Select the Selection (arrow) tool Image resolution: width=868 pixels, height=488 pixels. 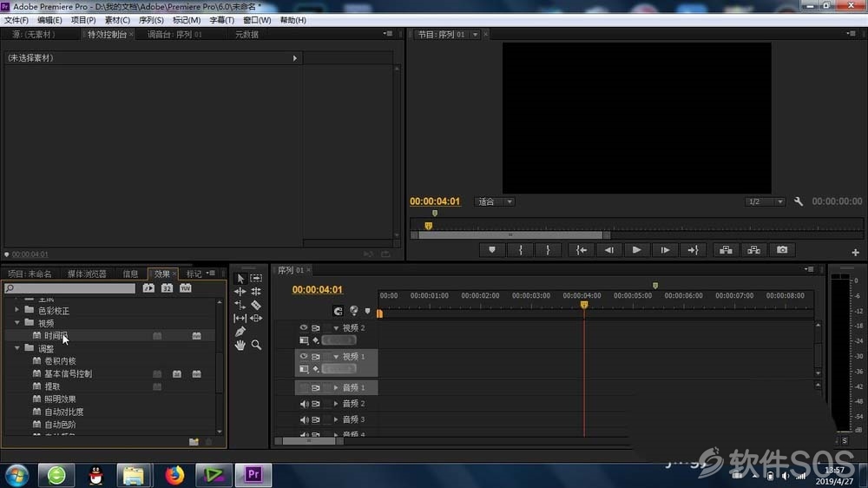tap(240, 279)
